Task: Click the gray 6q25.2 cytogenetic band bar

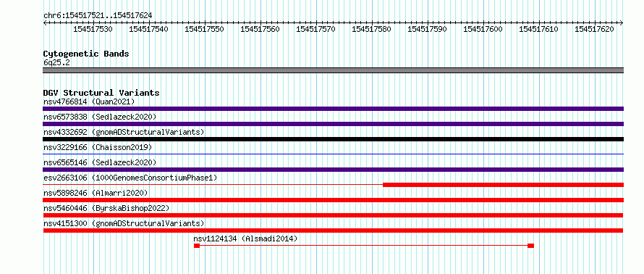Action: (x=333, y=70)
